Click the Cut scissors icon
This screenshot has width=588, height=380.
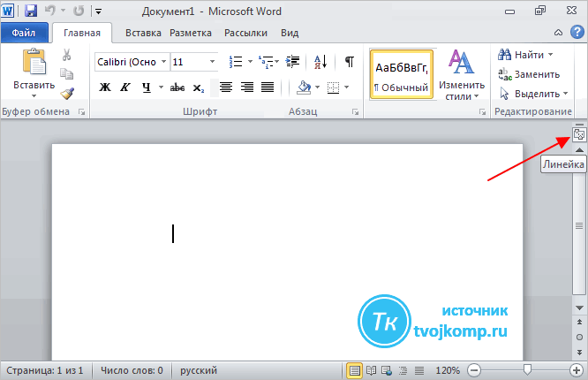tap(67, 55)
